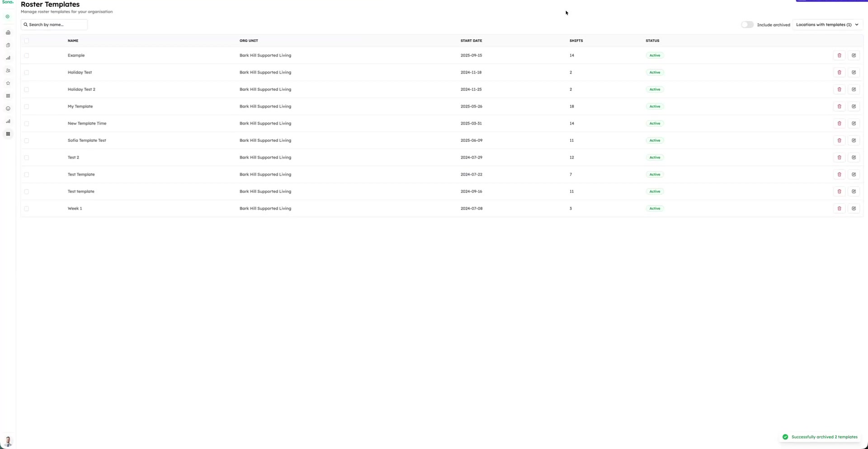Image resolution: width=868 pixels, height=449 pixels.
Task: Open the people icon in sidebar
Action: (x=8, y=70)
